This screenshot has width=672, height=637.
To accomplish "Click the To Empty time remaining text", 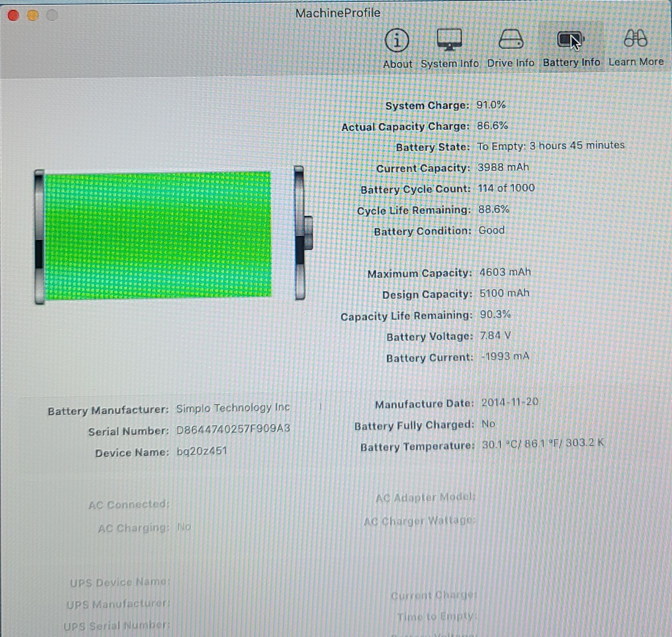I will click(x=550, y=146).
